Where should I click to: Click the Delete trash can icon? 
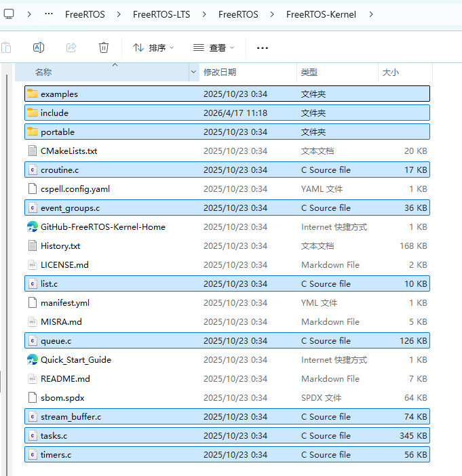coord(104,47)
